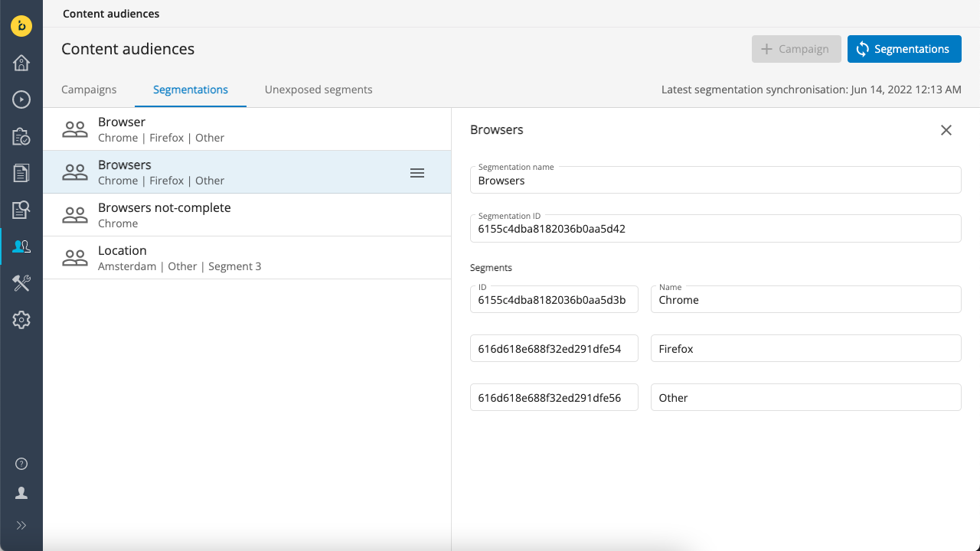
Task: Click the Chrome segment name field
Action: click(x=806, y=299)
